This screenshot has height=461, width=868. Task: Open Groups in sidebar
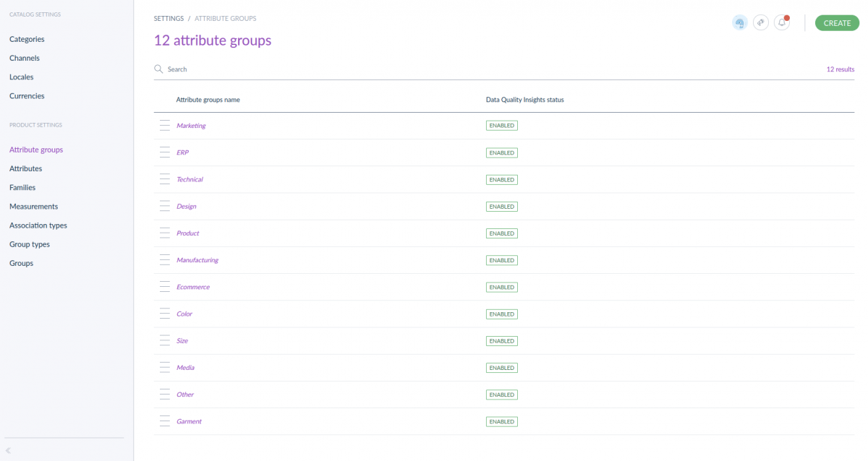pos(22,263)
